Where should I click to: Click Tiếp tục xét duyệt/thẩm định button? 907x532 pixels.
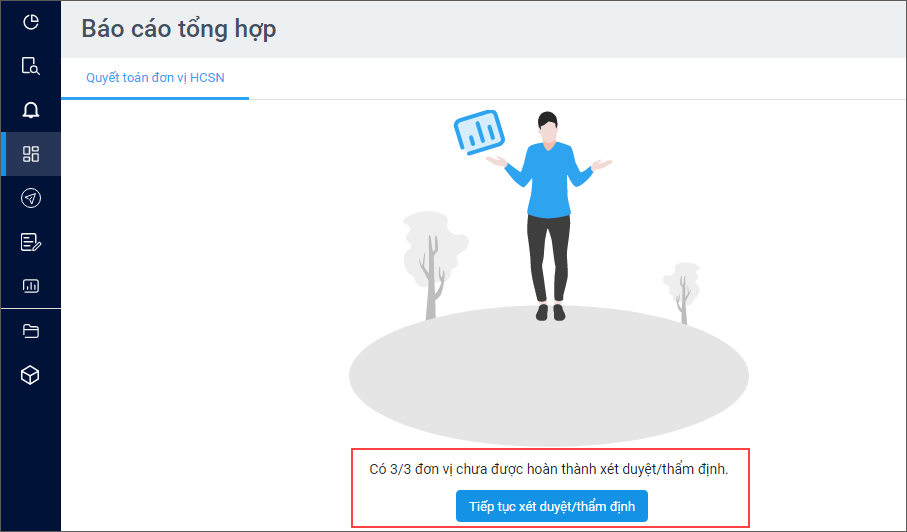click(552, 506)
